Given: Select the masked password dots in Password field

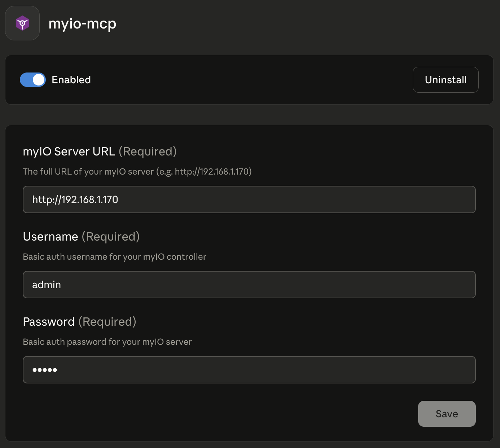Looking at the screenshot, I should pos(45,370).
